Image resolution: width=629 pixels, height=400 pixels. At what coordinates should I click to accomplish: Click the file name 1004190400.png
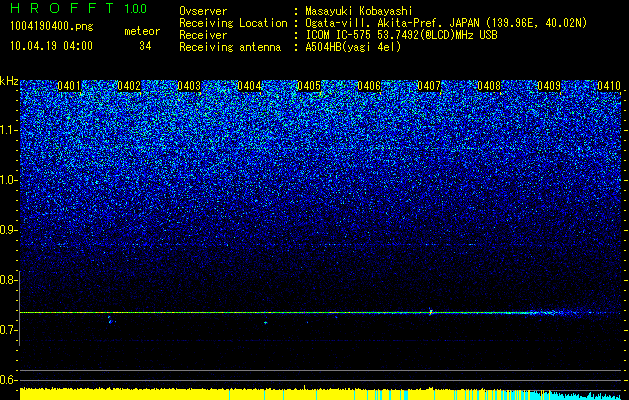click(52, 26)
